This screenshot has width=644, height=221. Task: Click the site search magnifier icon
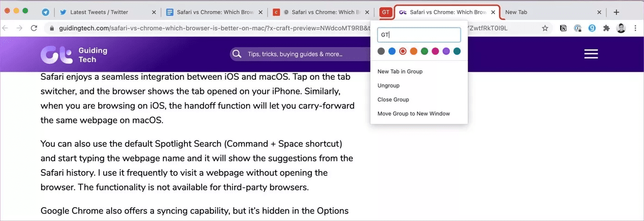(x=237, y=54)
